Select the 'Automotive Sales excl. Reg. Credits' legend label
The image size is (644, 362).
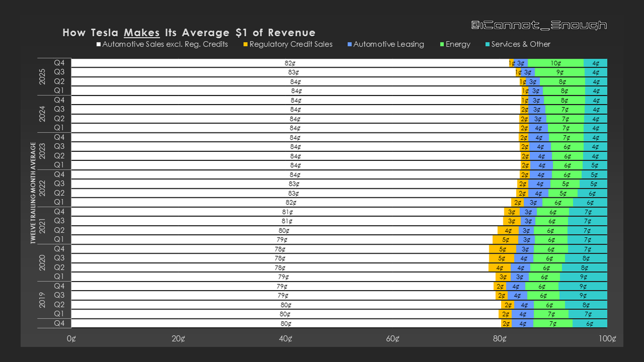(x=165, y=45)
